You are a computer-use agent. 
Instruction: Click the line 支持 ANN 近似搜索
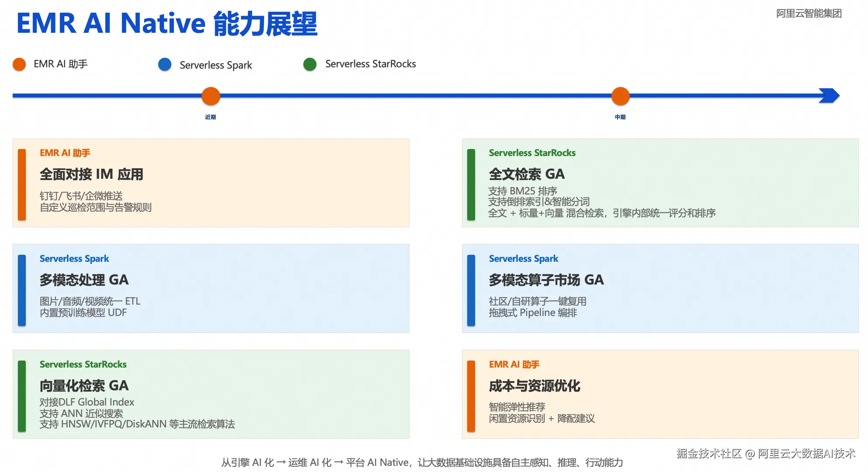coord(81,413)
